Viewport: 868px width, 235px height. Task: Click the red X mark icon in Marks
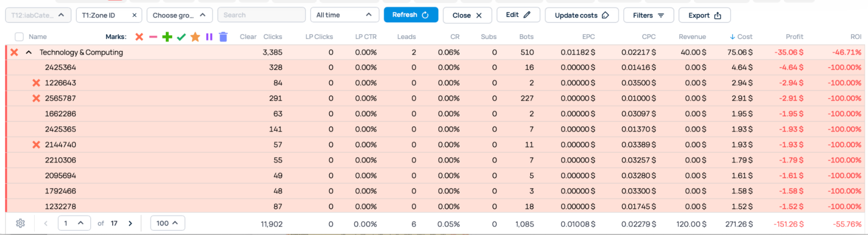click(139, 37)
